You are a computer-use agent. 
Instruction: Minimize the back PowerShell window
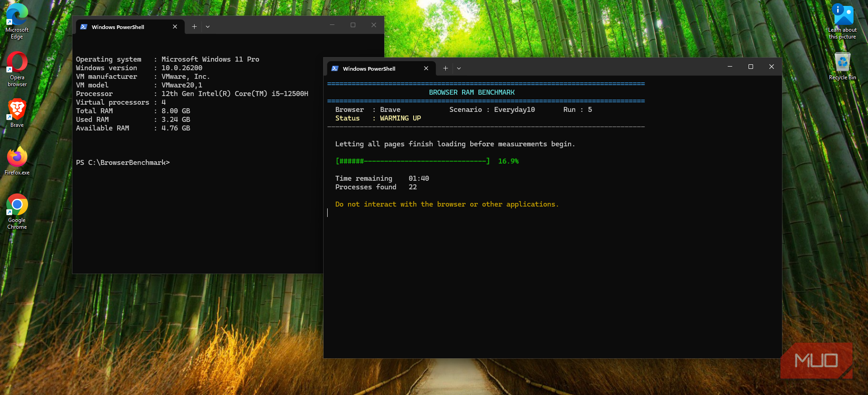tap(332, 25)
